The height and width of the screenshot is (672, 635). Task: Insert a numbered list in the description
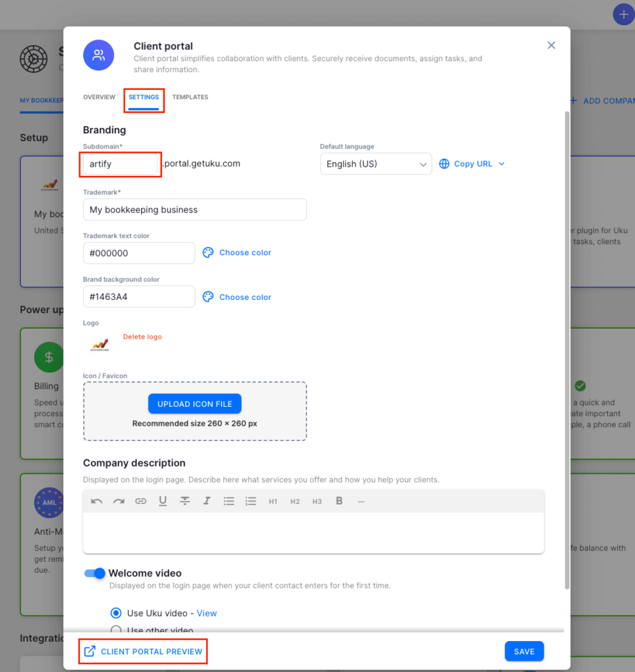coord(251,501)
